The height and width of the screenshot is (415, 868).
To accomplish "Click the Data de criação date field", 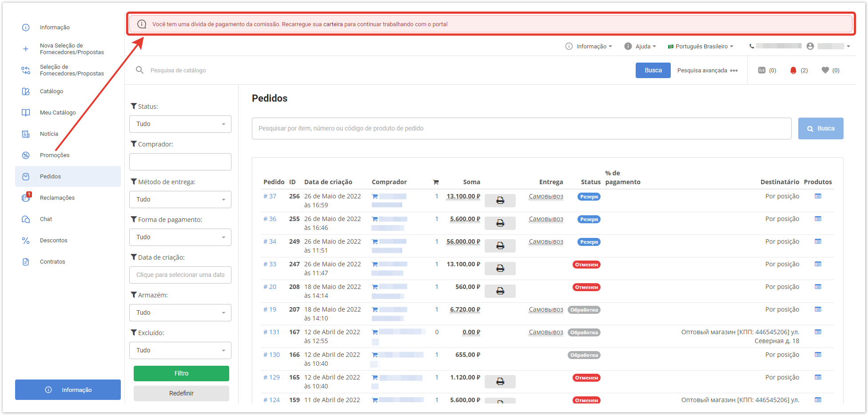I will 180,275.
